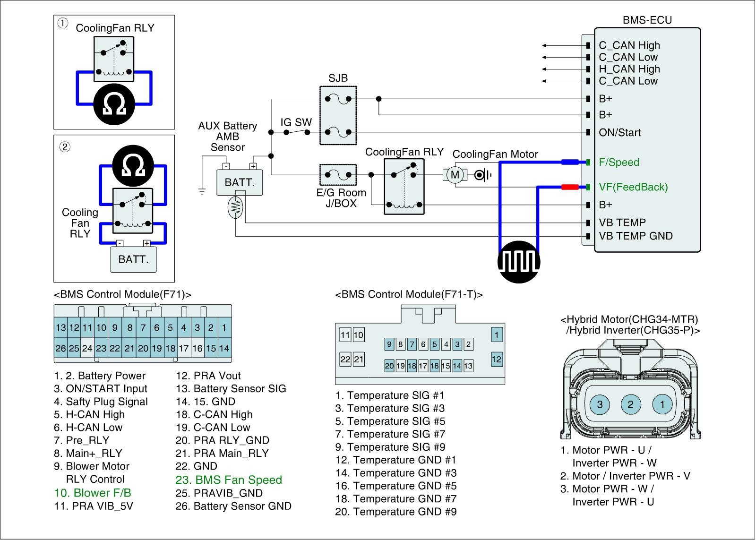756x540 pixels.
Task: Select pin 10 on F71 connector
Action: tap(101, 327)
